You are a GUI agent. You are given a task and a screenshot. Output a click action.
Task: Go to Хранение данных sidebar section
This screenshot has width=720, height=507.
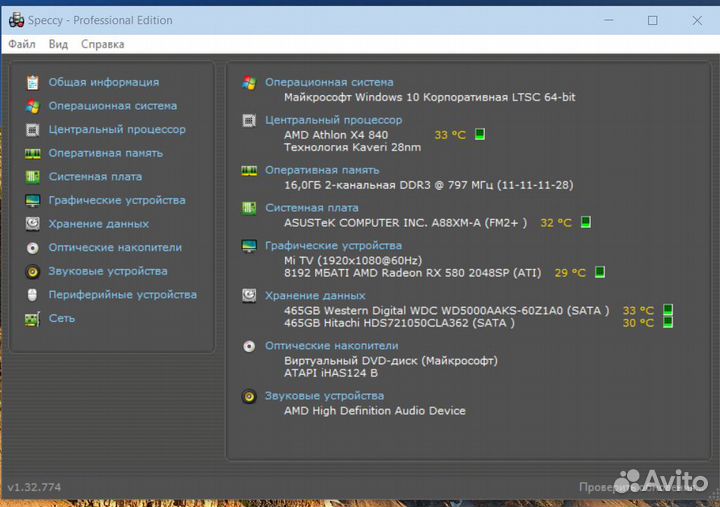(99, 224)
